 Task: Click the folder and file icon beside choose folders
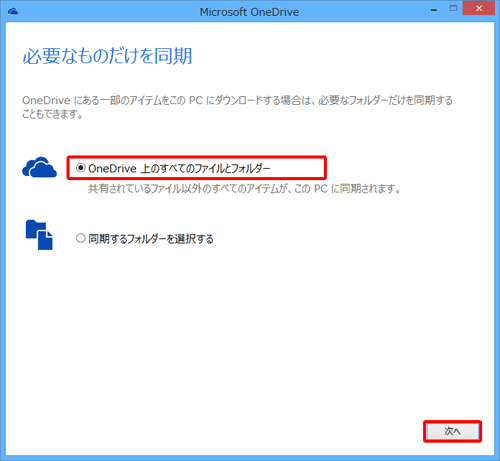coord(39,235)
